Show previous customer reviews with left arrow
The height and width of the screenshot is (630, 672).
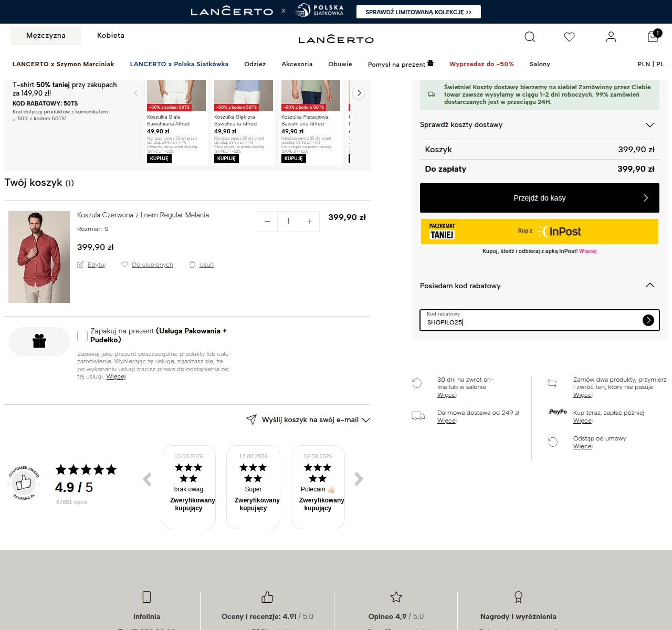tap(148, 479)
